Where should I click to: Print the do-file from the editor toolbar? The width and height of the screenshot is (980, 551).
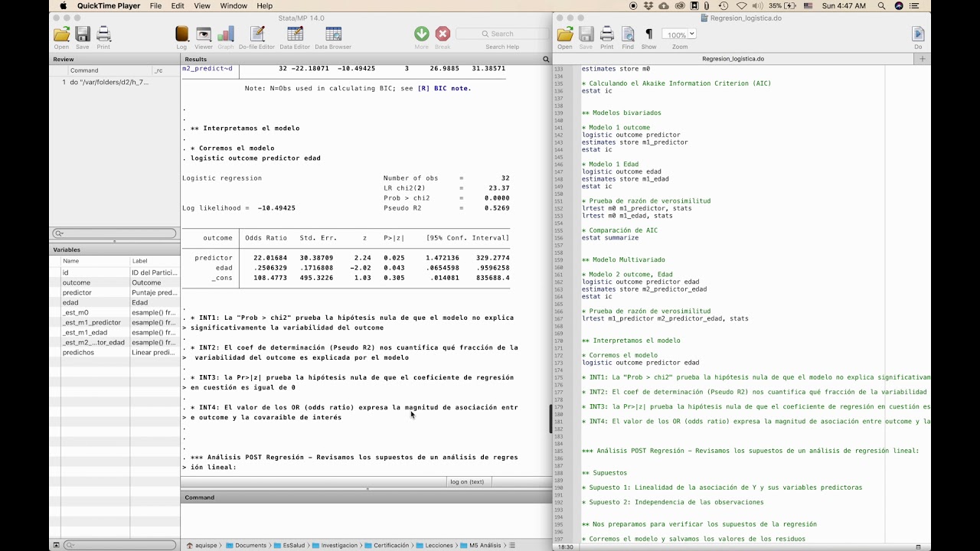[x=607, y=34]
